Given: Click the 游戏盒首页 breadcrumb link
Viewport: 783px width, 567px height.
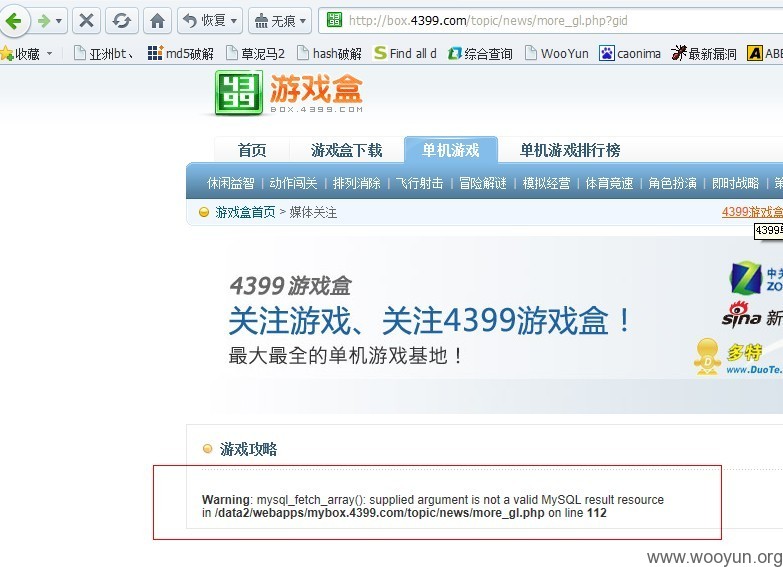Looking at the screenshot, I should pyautogui.click(x=245, y=212).
